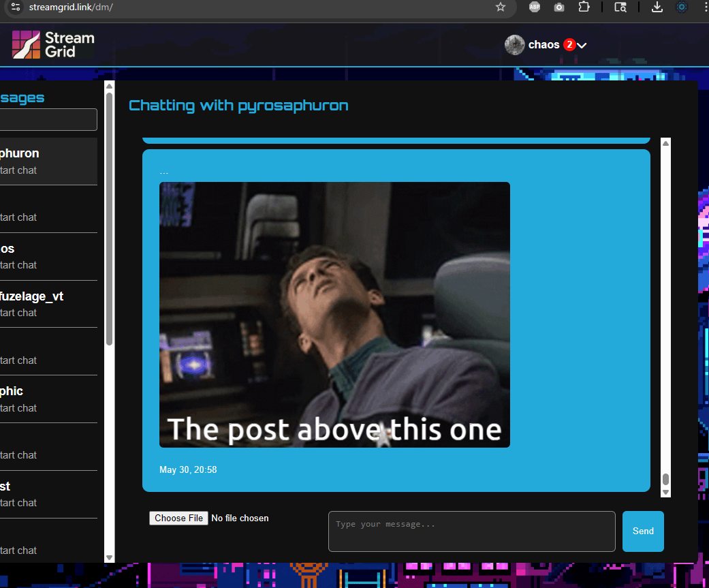The width and height of the screenshot is (709, 588).
Task: Focus the 'Type your message...' text box
Action: coord(471,531)
